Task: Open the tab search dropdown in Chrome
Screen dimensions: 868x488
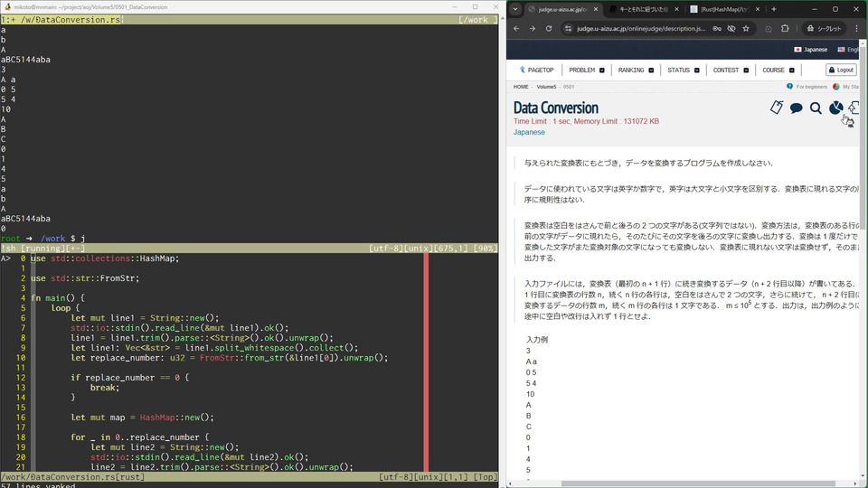Action: pos(514,9)
